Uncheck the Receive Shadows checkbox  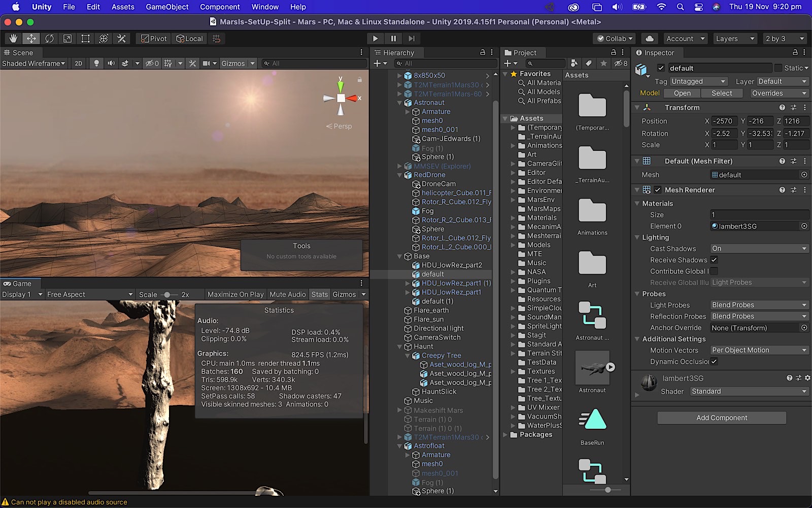point(714,260)
